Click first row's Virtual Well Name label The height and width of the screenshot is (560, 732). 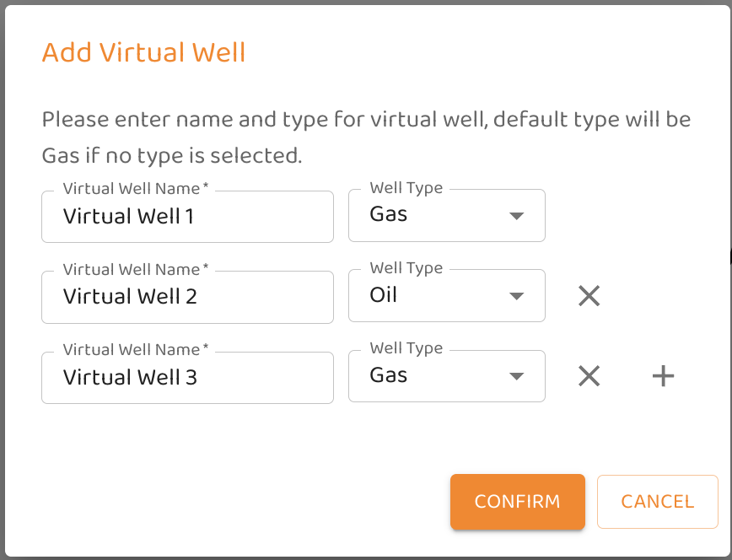[135, 189]
